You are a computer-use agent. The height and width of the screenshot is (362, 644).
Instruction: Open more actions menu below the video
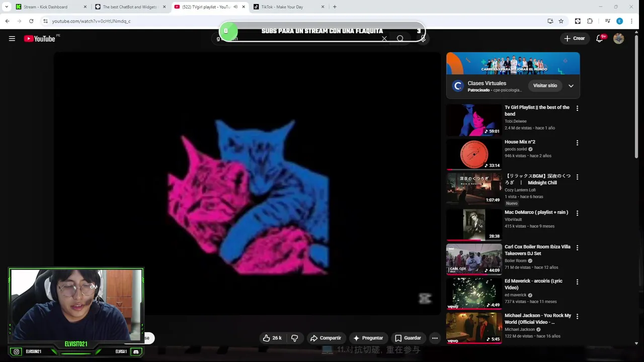tap(435, 338)
